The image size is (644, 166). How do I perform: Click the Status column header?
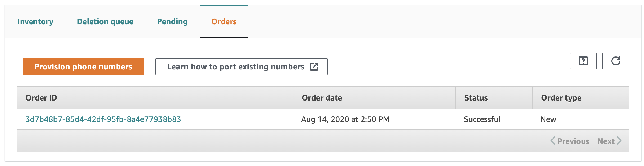click(476, 98)
